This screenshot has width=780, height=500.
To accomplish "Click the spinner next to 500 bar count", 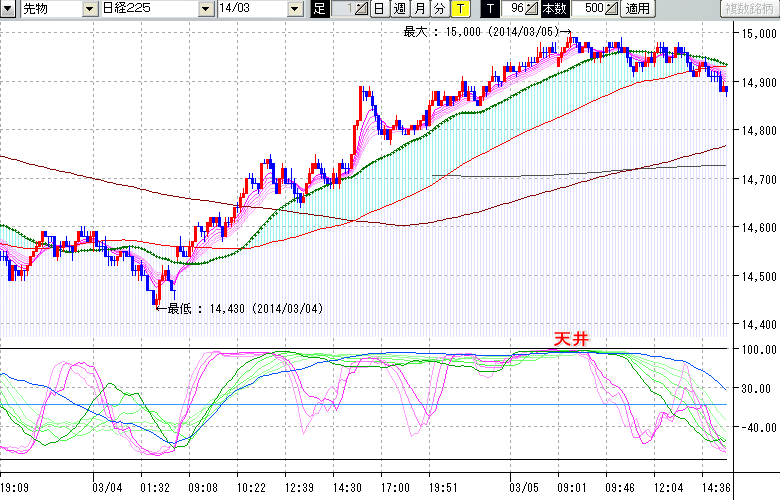I will pyautogui.click(x=611, y=9).
